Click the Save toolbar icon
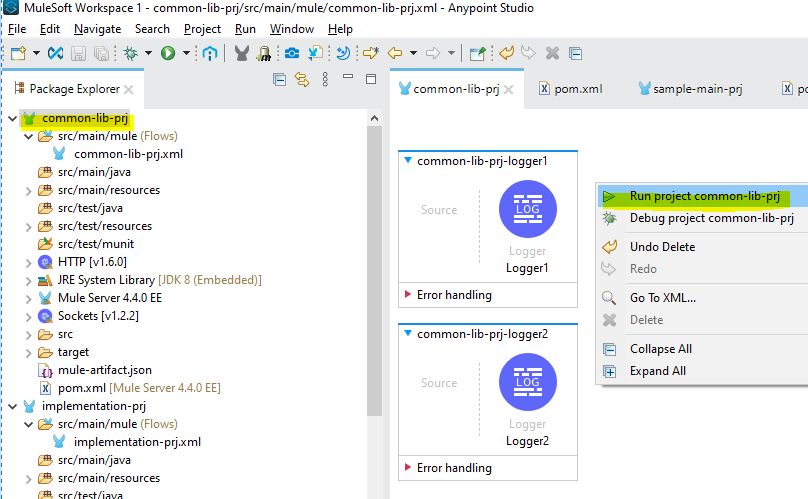This screenshot has width=808, height=499. click(x=79, y=53)
